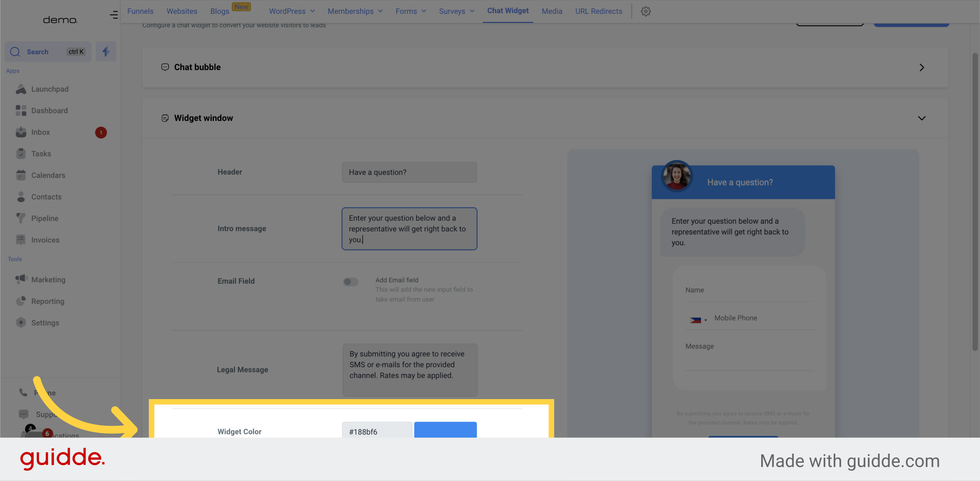The height and width of the screenshot is (481, 980).
Task: Click the Phone icon in the sidebar
Action: pos(23,392)
